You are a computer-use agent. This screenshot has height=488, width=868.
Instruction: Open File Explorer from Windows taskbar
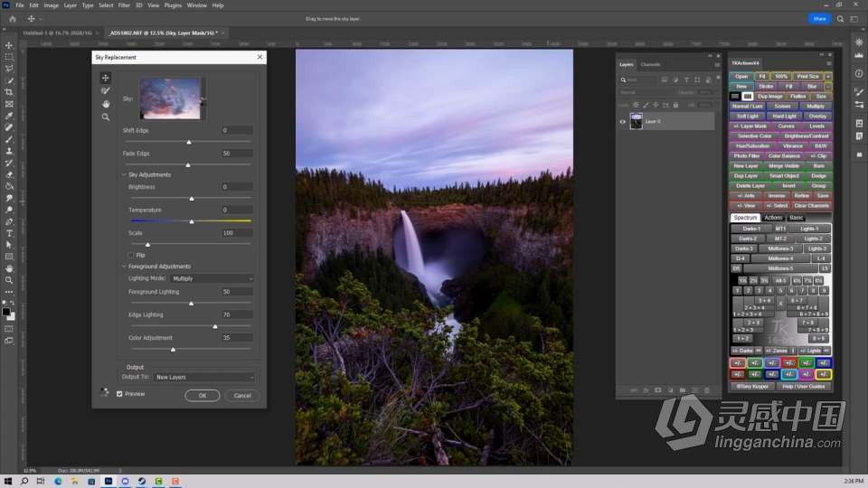[77, 482]
